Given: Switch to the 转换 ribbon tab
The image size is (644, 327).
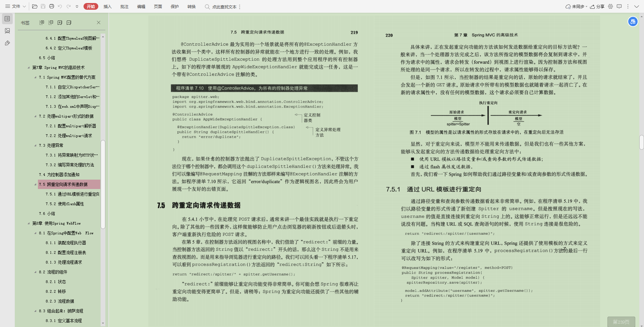Looking at the screenshot, I should pyautogui.click(x=191, y=6).
